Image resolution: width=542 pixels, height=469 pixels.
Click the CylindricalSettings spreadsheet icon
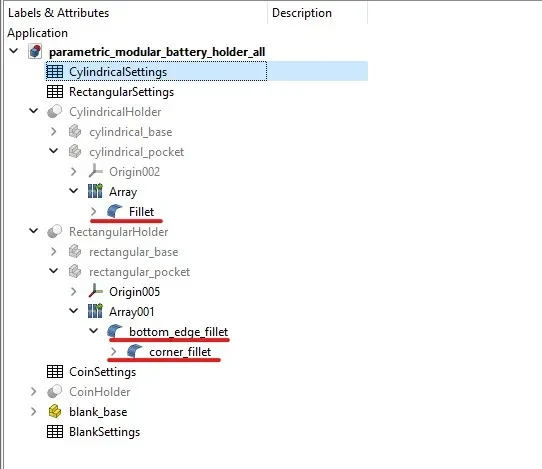[x=55, y=72]
